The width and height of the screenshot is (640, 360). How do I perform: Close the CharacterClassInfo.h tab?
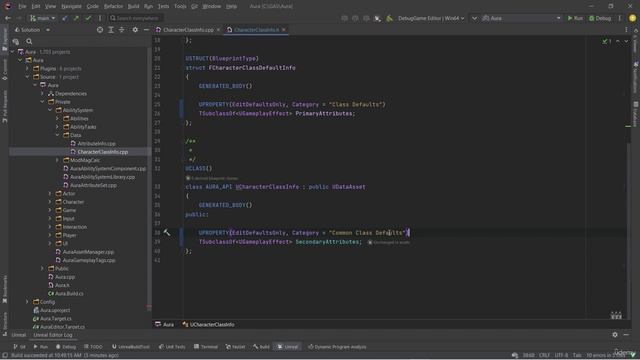tap(284, 30)
